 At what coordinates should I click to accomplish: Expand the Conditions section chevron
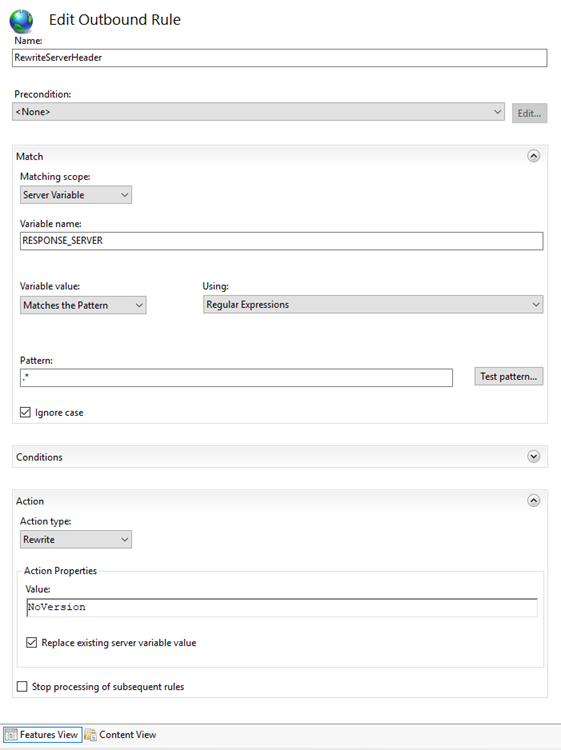(x=534, y=456)
